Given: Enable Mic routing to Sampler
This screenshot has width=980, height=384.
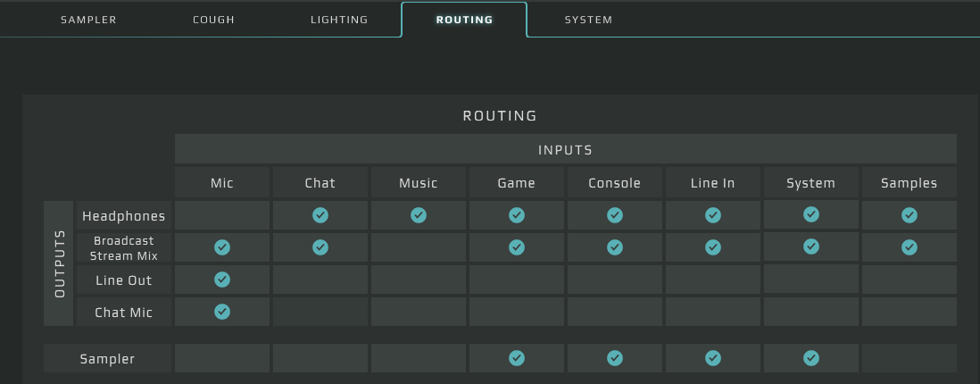Looking at the screenshot, I should [222, 358].
